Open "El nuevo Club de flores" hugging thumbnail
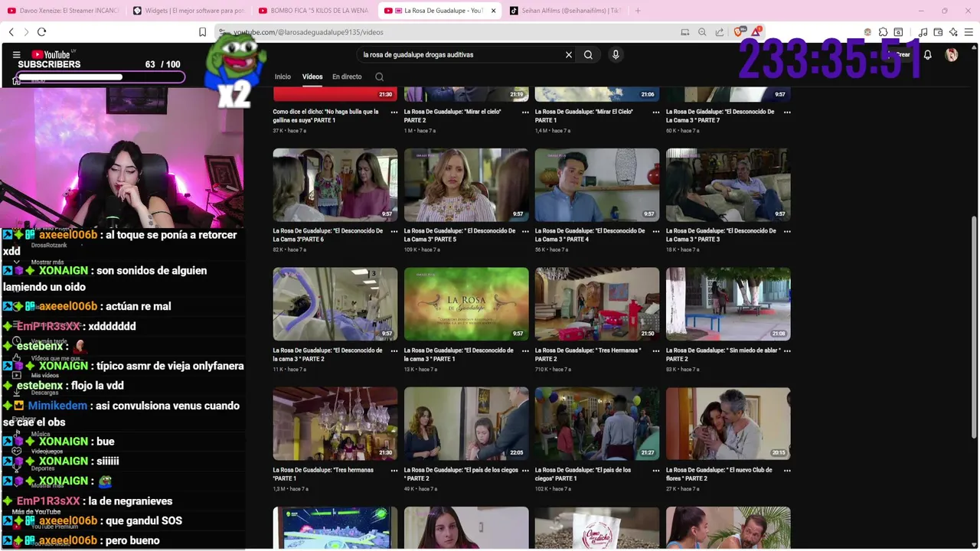Image resolution: width=980 pixels, height=551 pixels. click(728, 423)
